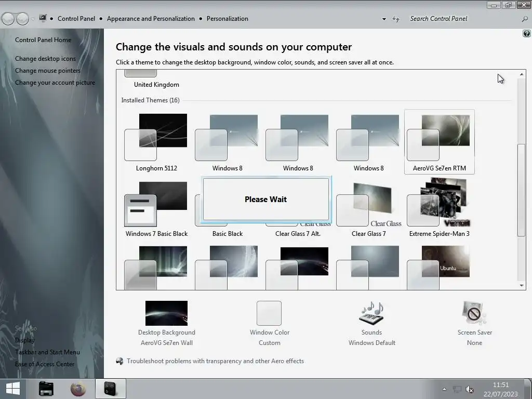The image size is (532, 399).
Task: Open Troubleshoot problems with transparency link
Action: [x=215, y=361]
